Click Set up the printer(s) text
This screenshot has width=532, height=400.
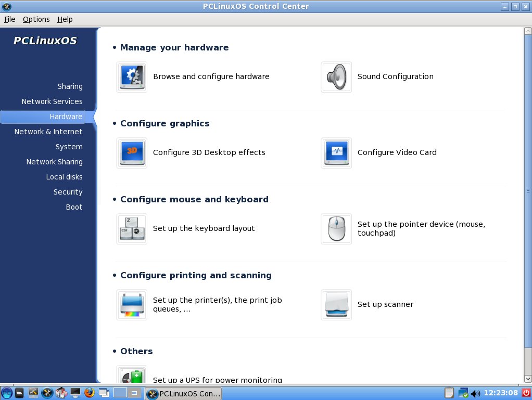click(x=217, y=304)
